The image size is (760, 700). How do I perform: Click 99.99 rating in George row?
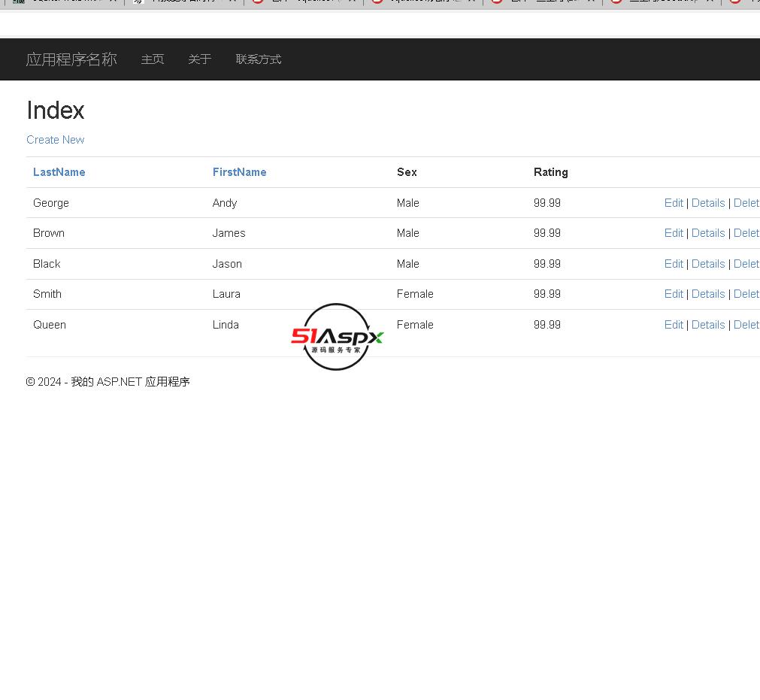click(547, 203)
